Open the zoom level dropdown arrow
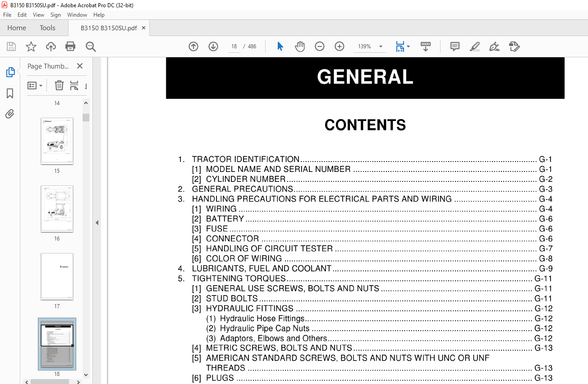 pos(381,46)
